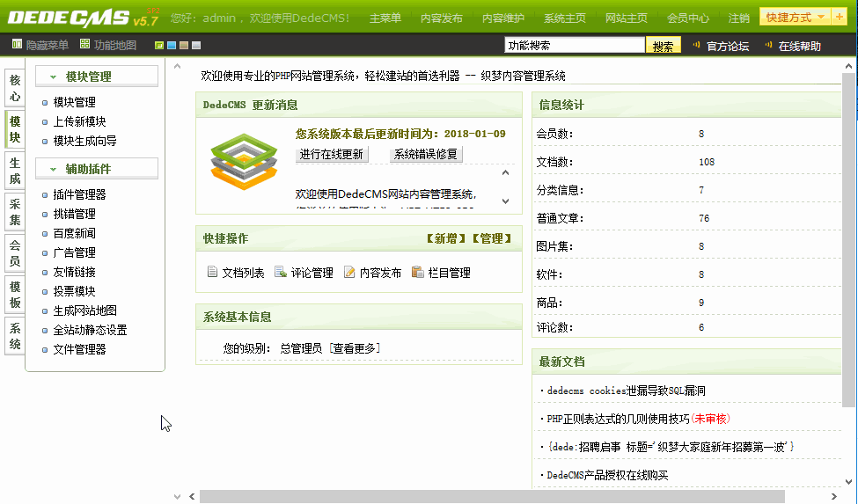This screenshot has height=504, width=858.
Task: Open 模块生成向导 in sidebar
Action: tap(84, 141)
